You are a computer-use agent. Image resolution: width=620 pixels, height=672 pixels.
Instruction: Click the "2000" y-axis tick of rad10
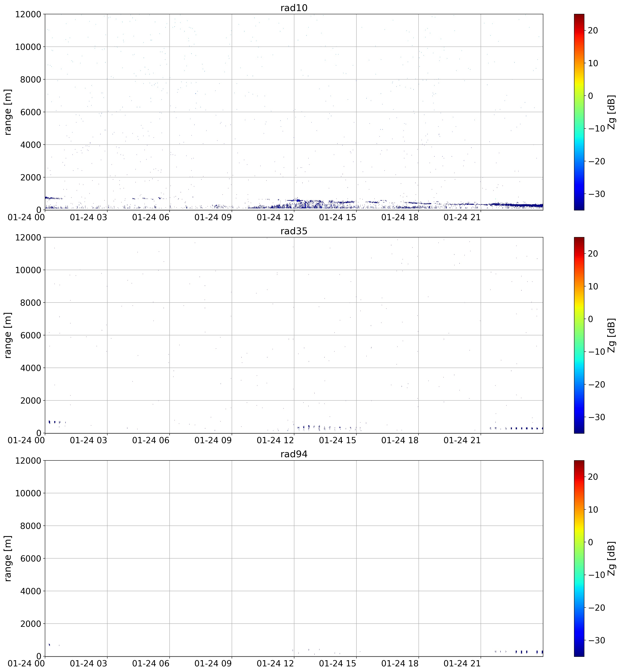point(31,177)
